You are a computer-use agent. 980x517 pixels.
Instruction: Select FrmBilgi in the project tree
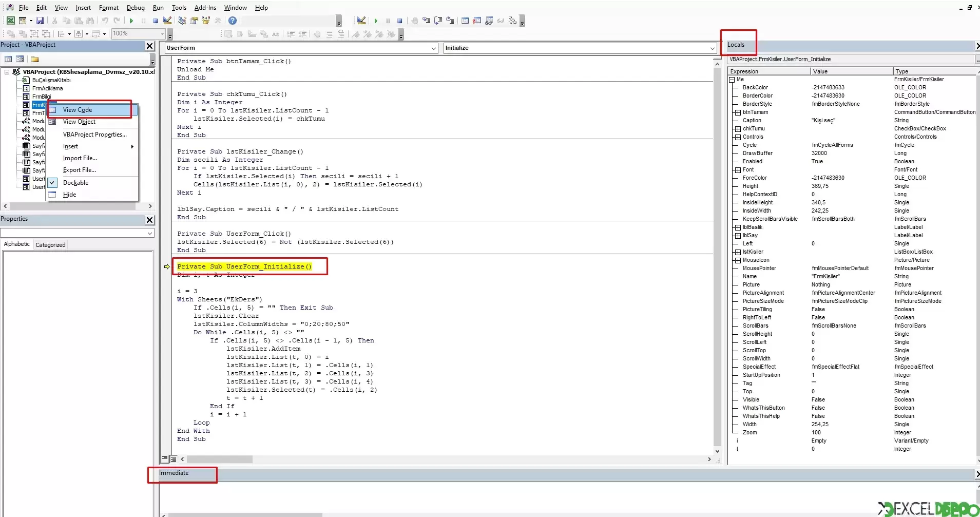tap(42, 97)
